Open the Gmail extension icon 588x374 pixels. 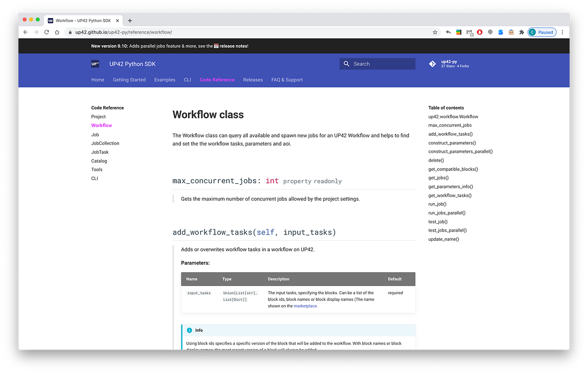tap(469, 31)
